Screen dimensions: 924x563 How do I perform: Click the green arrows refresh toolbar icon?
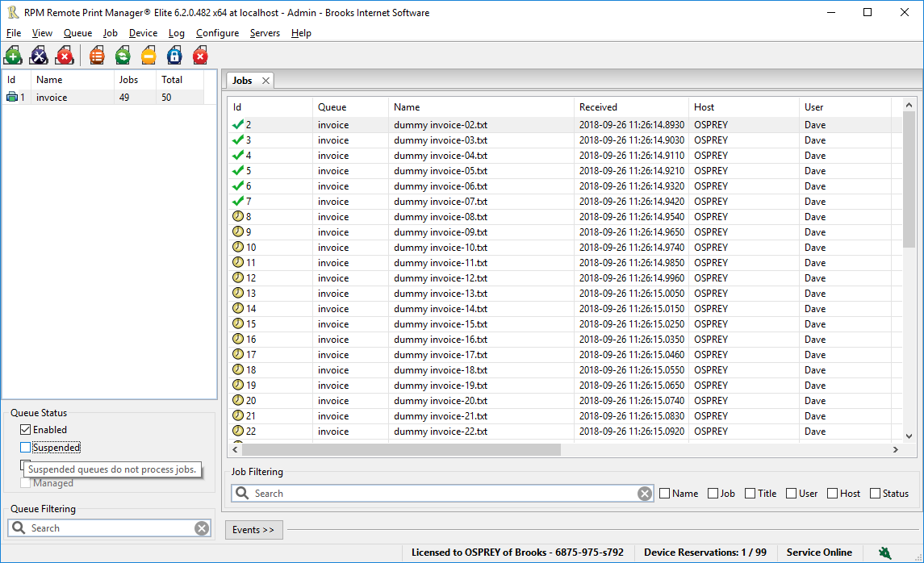tap(123, 56)
